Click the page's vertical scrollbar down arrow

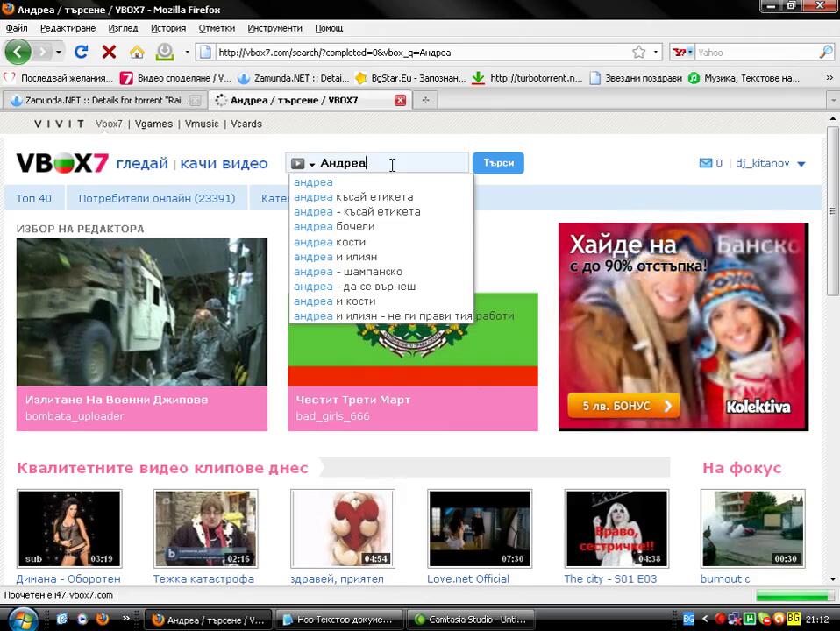coord(833,578)
